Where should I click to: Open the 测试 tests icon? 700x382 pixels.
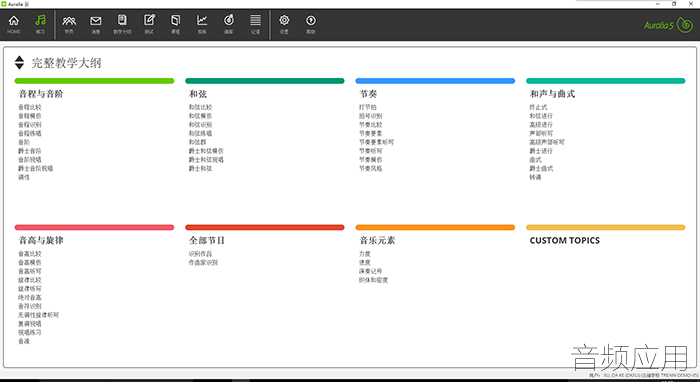(x=149, y=24)
